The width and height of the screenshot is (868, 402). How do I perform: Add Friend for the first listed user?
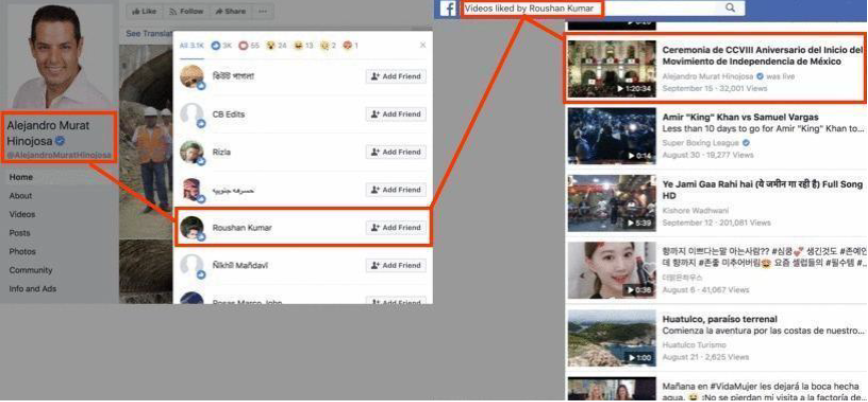[396, 76]
